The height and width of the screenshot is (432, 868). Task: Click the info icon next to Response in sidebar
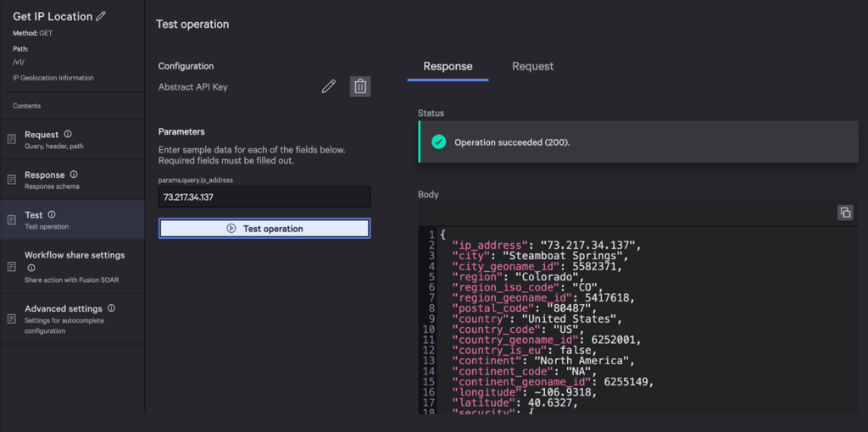(x=74, y=174)
